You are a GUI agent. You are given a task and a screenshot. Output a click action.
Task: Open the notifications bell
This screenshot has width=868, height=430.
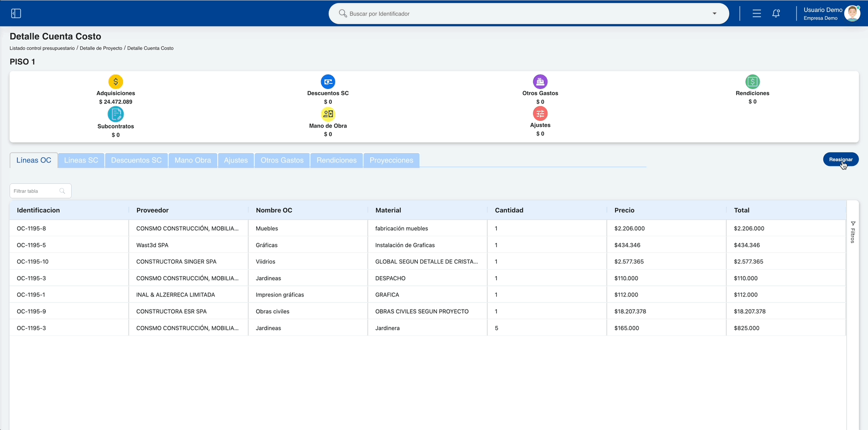point(776,14)
